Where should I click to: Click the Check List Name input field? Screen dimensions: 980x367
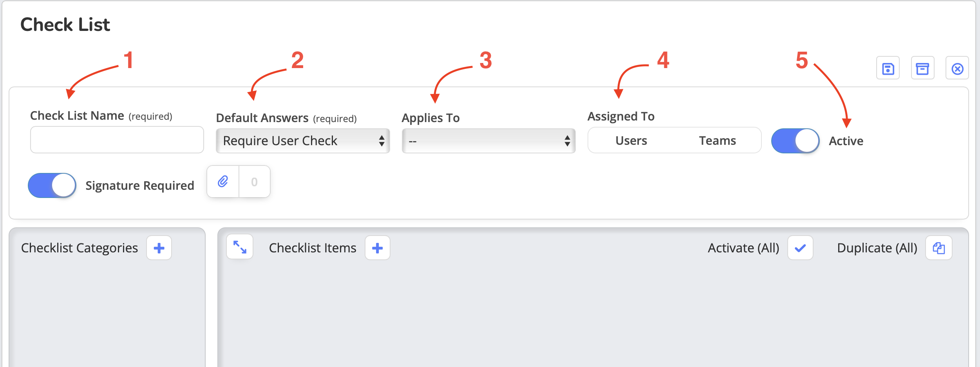pos(117,140)
